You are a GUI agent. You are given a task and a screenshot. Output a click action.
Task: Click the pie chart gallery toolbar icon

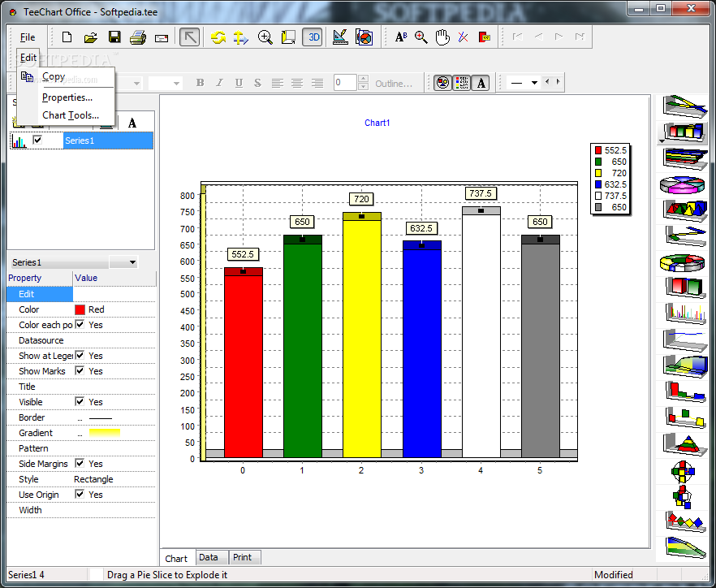(364, 37)
